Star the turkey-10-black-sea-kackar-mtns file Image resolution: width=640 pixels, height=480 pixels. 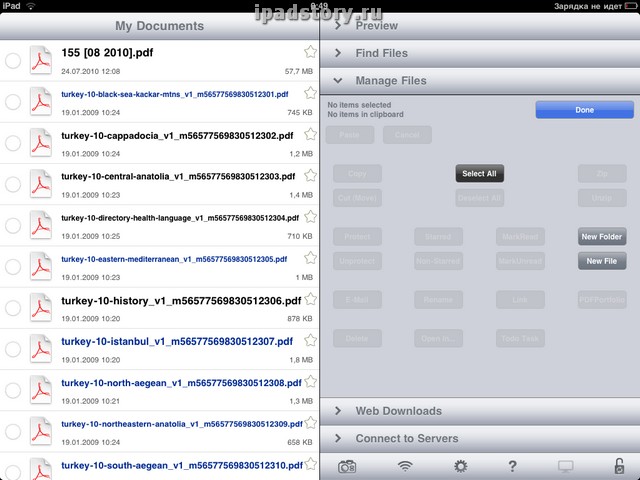311,93
